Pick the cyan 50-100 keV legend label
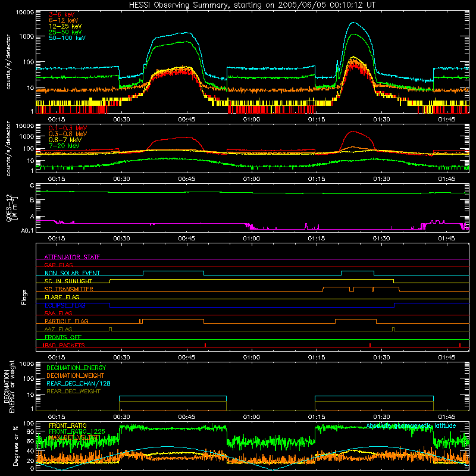The image size is (476, 476). (67, 38)
